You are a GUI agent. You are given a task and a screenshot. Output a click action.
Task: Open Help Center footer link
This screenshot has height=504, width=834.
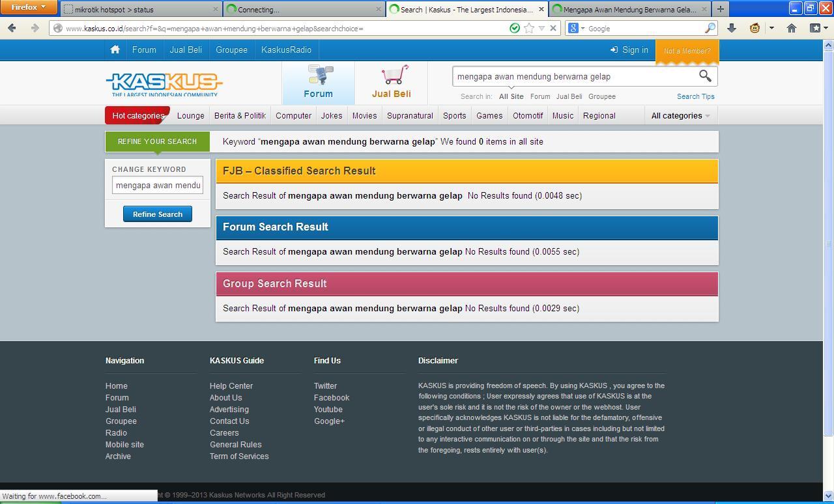coord(231,385)
